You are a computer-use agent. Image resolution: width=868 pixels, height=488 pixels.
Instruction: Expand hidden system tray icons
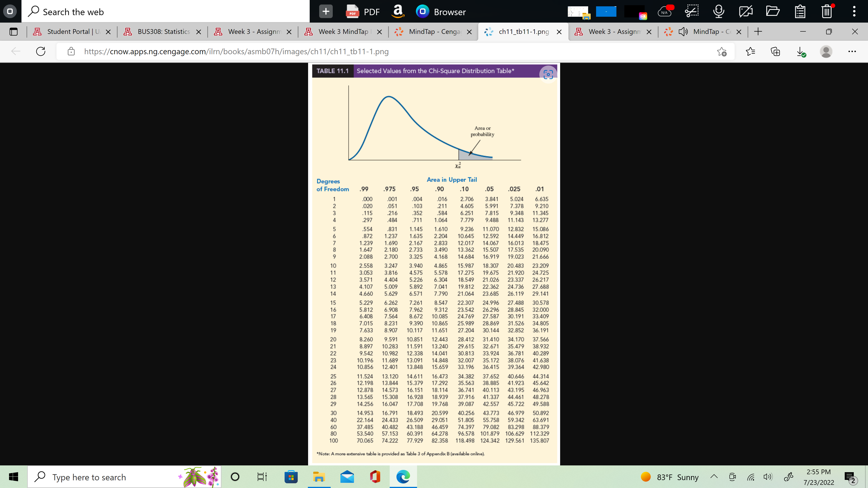click(714, 477)
